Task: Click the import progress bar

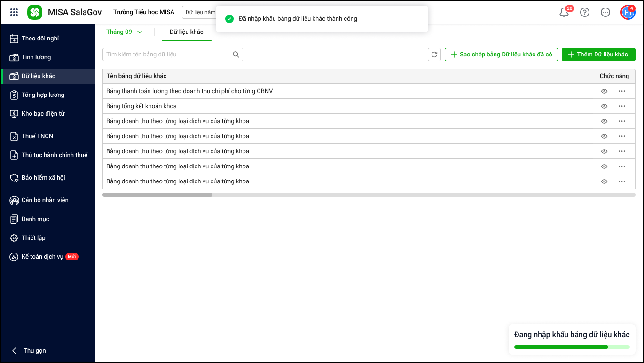Action: [572, 347]
